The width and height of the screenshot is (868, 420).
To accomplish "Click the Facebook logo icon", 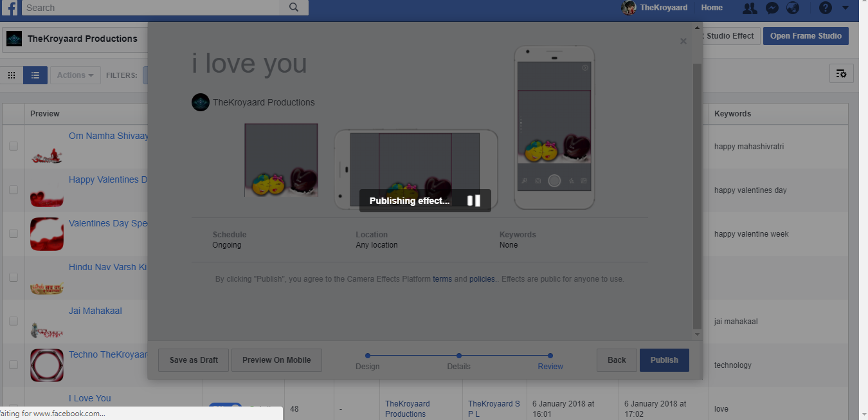I will point(11,8).
